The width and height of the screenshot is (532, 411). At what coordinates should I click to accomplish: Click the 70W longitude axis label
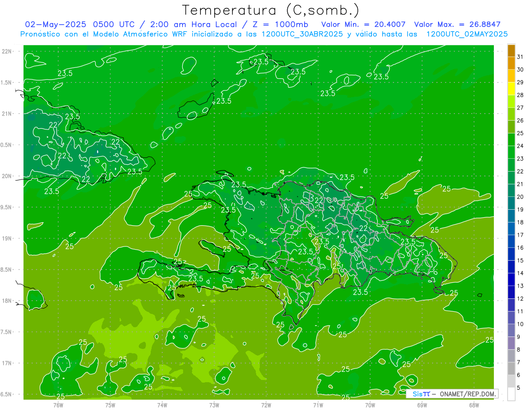pos(370,405)
